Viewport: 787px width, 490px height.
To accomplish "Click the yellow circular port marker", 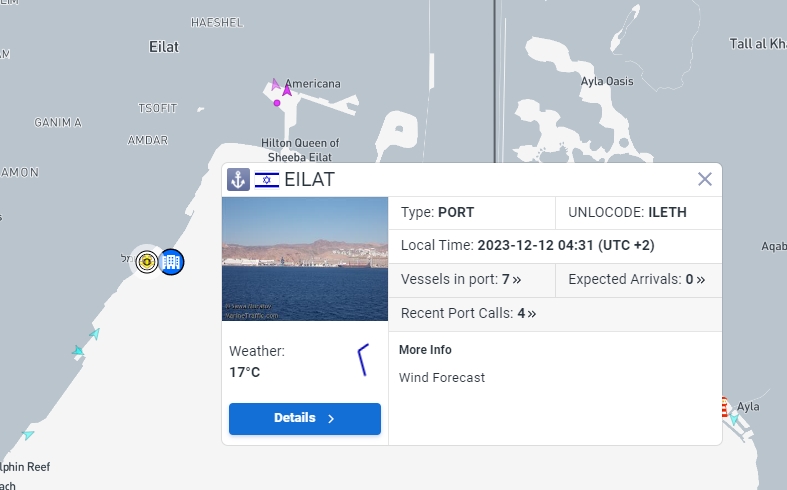I will pyautogui.click(x=147, y=262).
